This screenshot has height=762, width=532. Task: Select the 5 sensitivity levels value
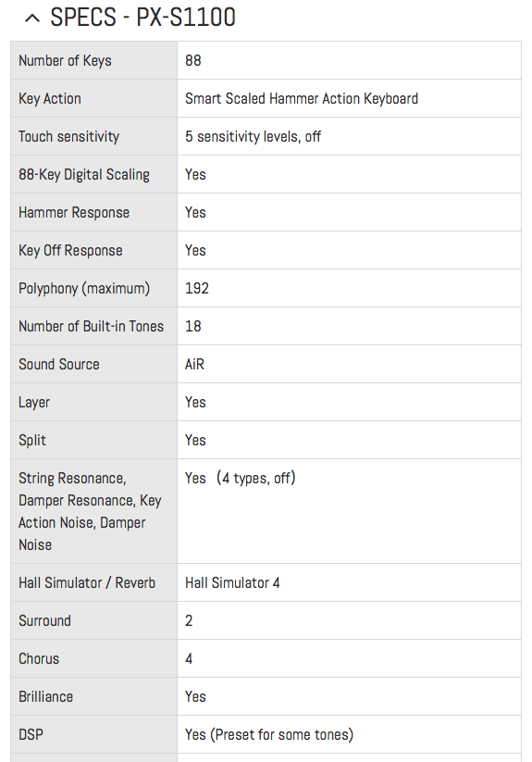[253, 136]
